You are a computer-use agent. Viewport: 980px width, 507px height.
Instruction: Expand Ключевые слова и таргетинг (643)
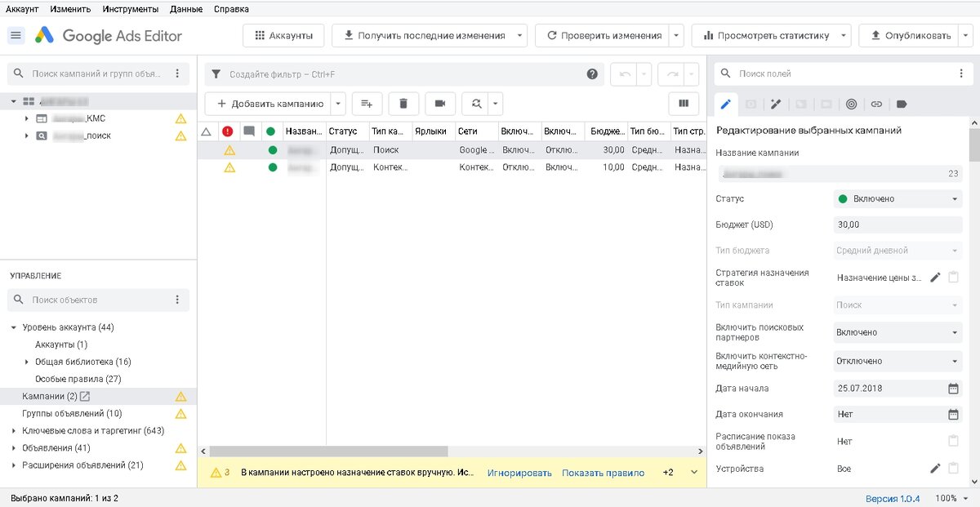click(x=14, y=431)
